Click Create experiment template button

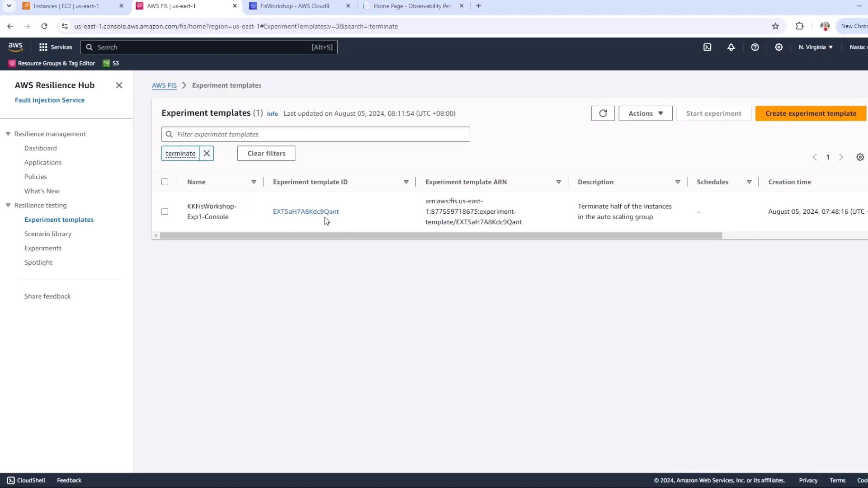coord(810,113)
